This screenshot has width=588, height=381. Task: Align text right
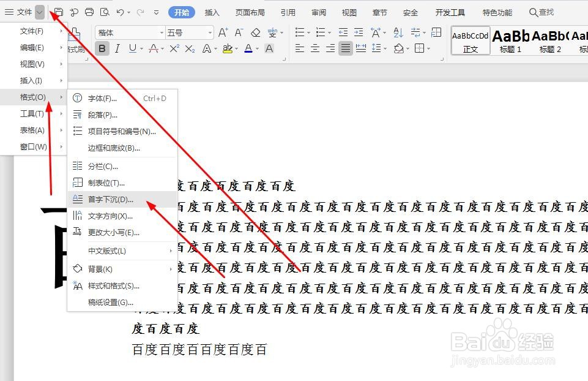[330, 48]
